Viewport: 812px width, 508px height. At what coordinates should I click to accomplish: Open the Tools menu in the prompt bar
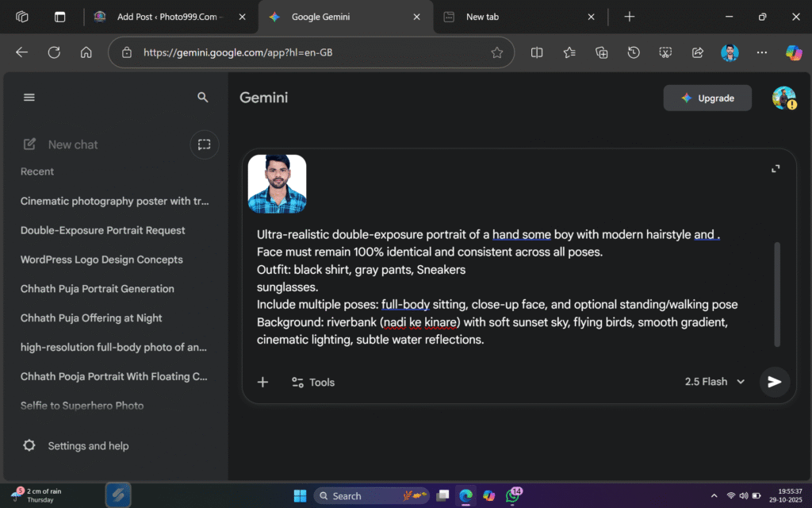click(x=312, y=382)
